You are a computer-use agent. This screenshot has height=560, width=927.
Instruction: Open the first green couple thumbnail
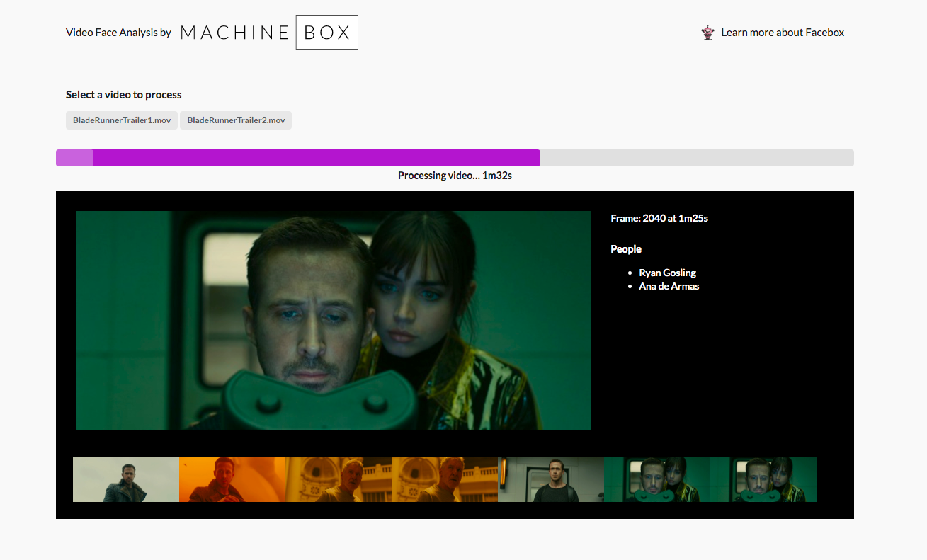(657, 479)
